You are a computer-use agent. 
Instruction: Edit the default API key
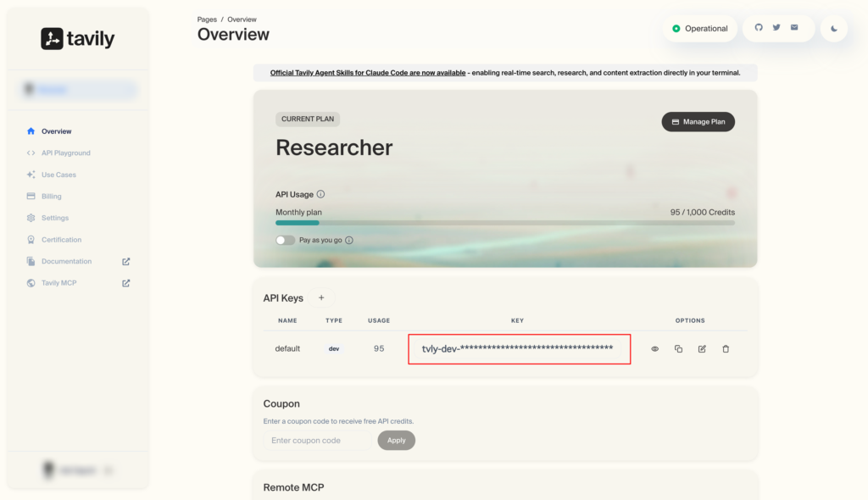coord(702,349)
